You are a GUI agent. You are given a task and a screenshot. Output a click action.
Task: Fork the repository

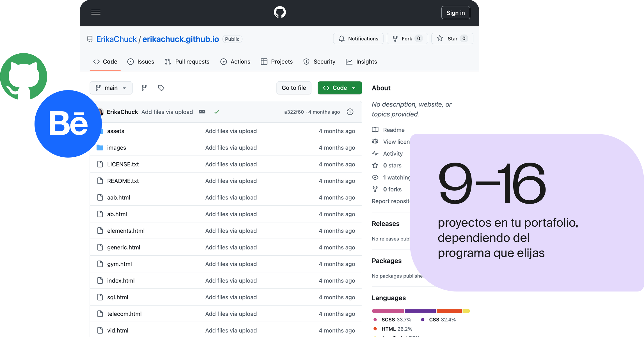click(407, 38)
